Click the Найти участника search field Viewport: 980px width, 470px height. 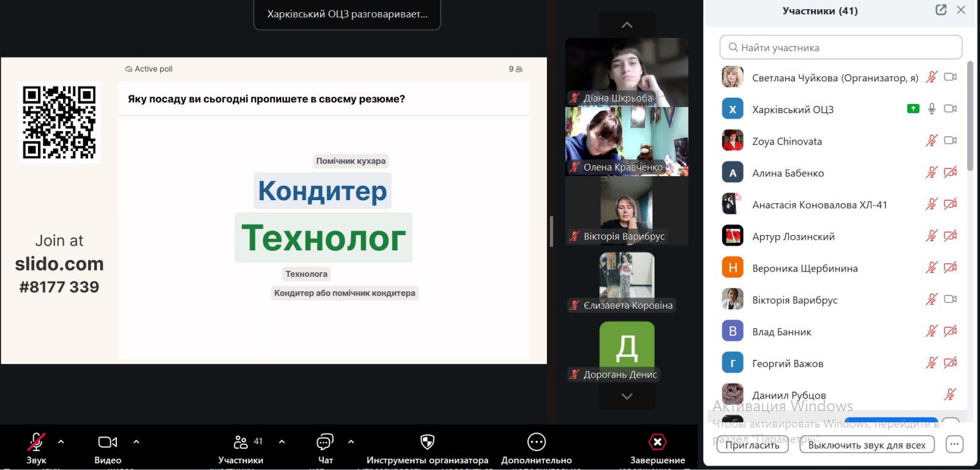coord(840,48)
